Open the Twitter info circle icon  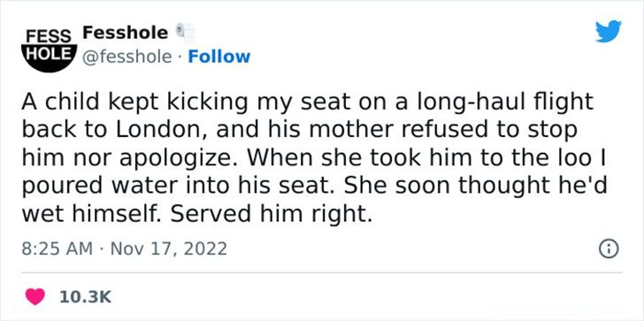pos(609,248)
